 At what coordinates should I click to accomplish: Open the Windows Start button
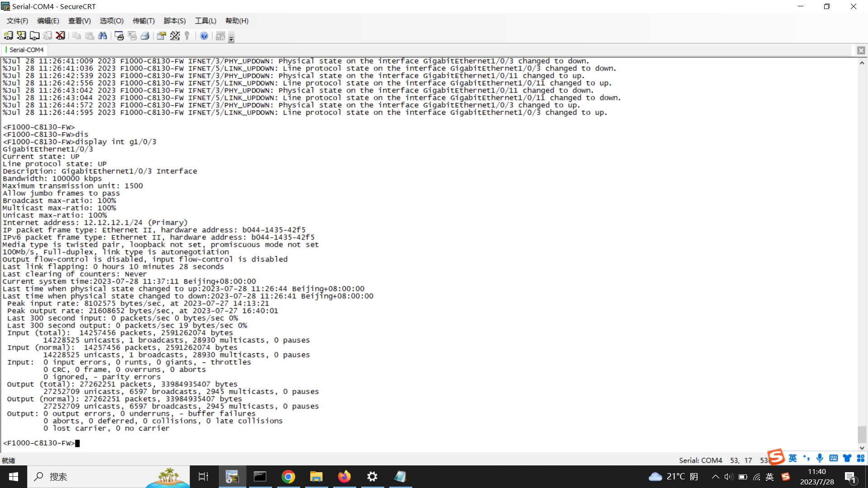coord(14,477)
